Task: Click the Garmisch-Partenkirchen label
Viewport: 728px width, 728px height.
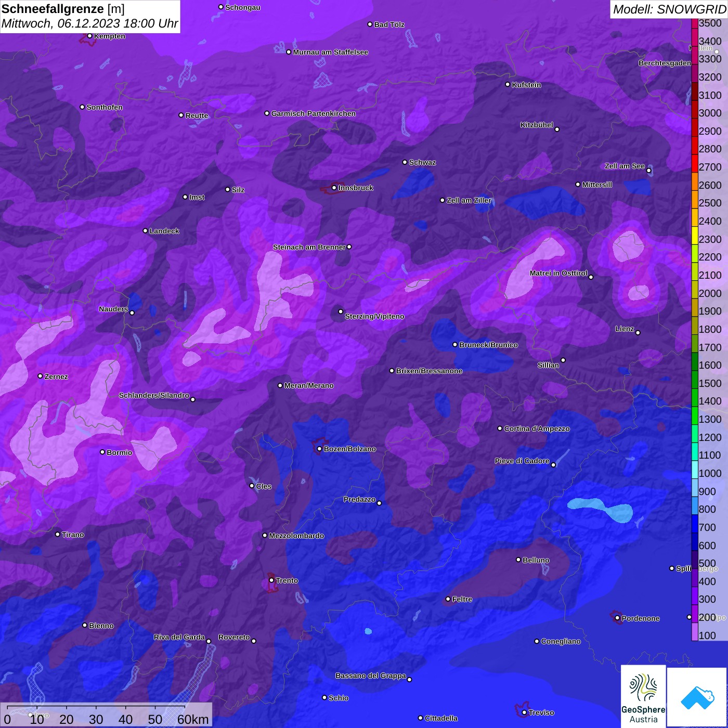Action: 314,113
